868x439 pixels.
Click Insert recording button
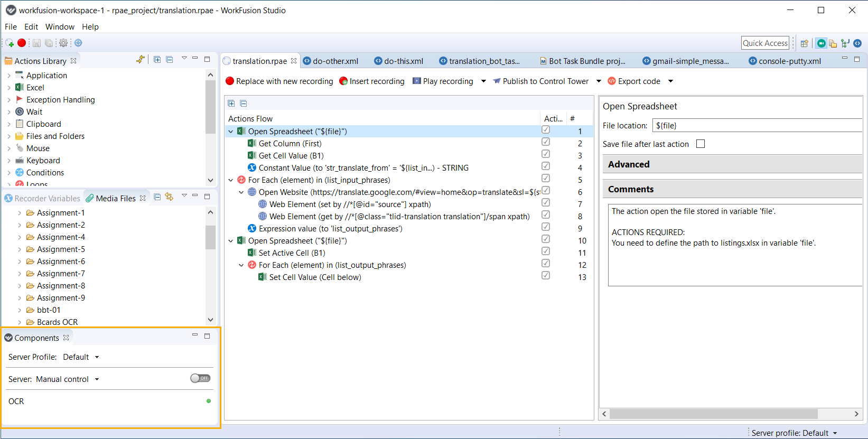tap(372, 81)
